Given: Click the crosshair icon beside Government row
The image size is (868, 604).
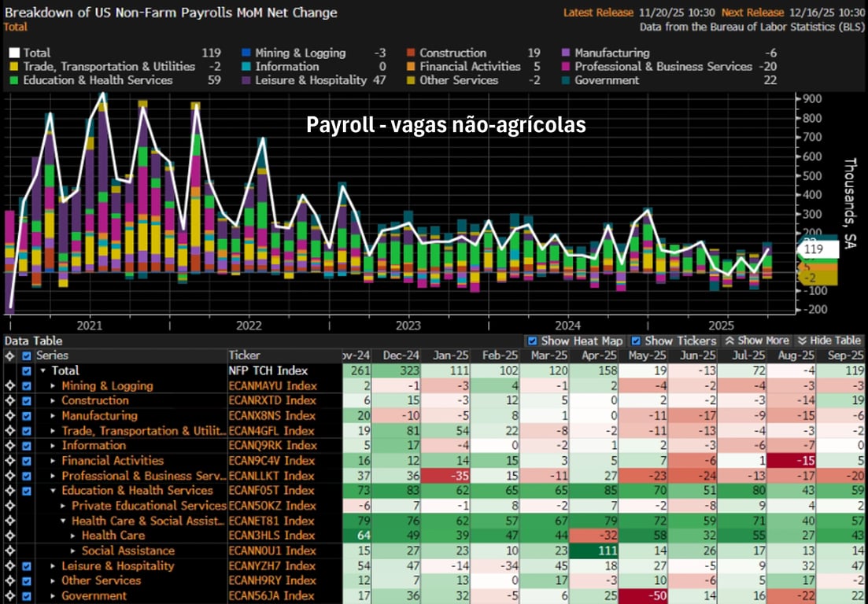Looking at the screenshot, I should tap(9, 595).
